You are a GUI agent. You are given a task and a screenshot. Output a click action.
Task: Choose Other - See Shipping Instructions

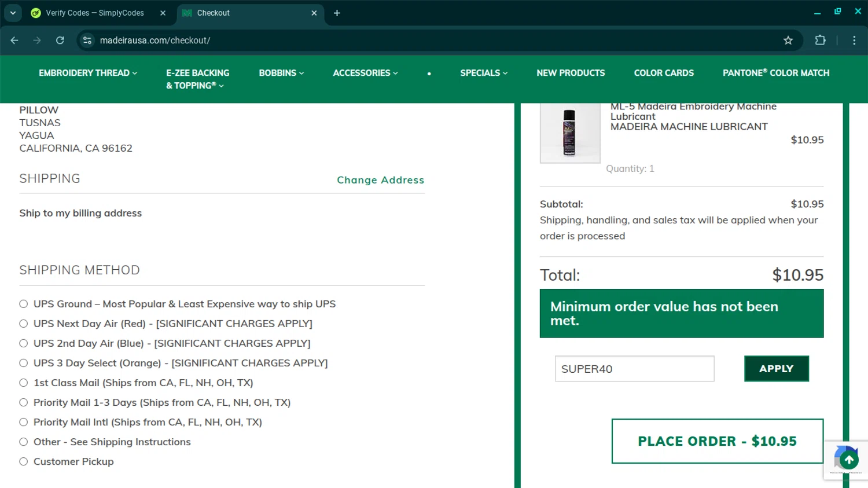click(x=24, y=442)
